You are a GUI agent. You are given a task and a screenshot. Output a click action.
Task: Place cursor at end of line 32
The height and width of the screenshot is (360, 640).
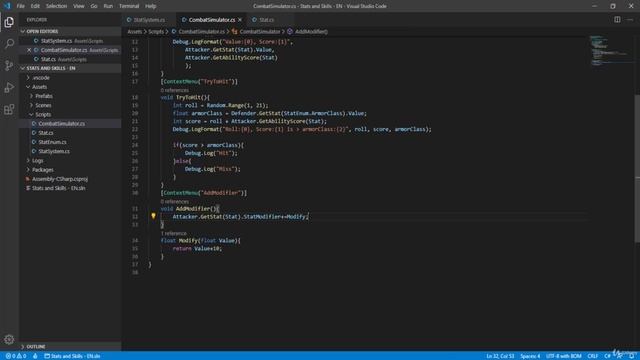309,217
